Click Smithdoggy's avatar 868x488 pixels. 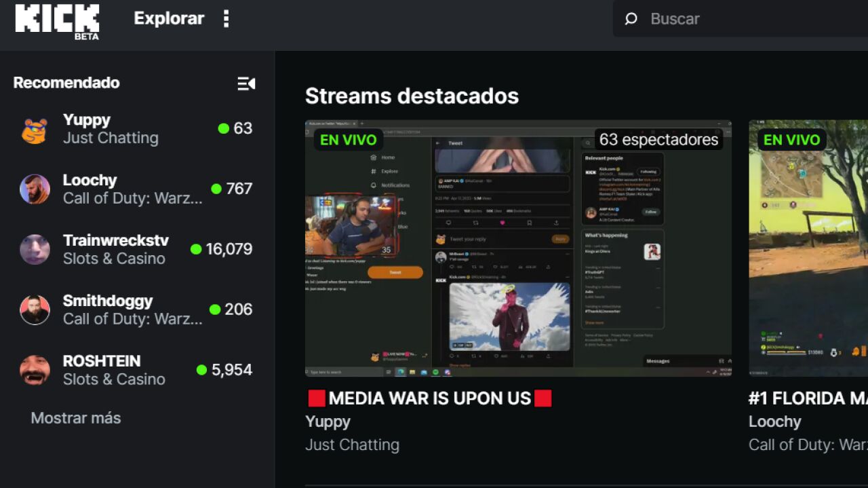(35, 309)
